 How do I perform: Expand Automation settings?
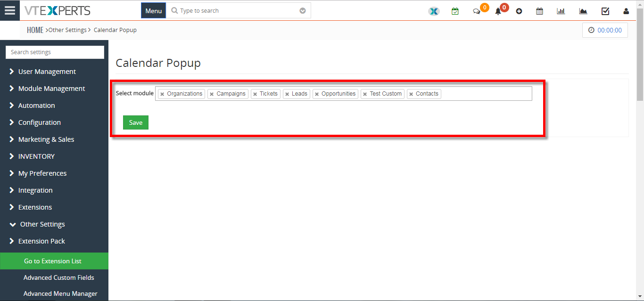point(54,106)
